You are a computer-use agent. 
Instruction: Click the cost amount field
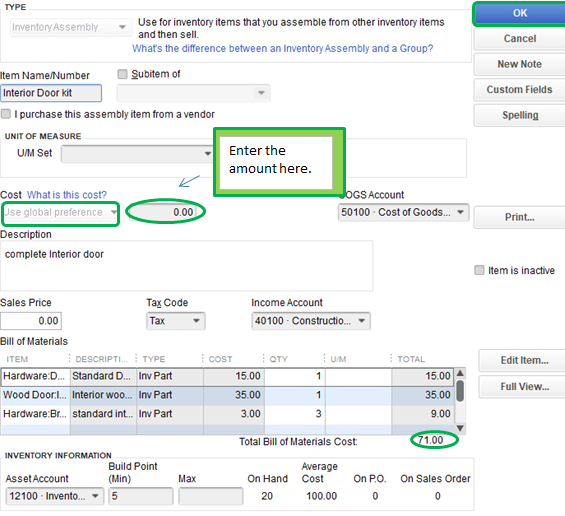click(163, 212)
